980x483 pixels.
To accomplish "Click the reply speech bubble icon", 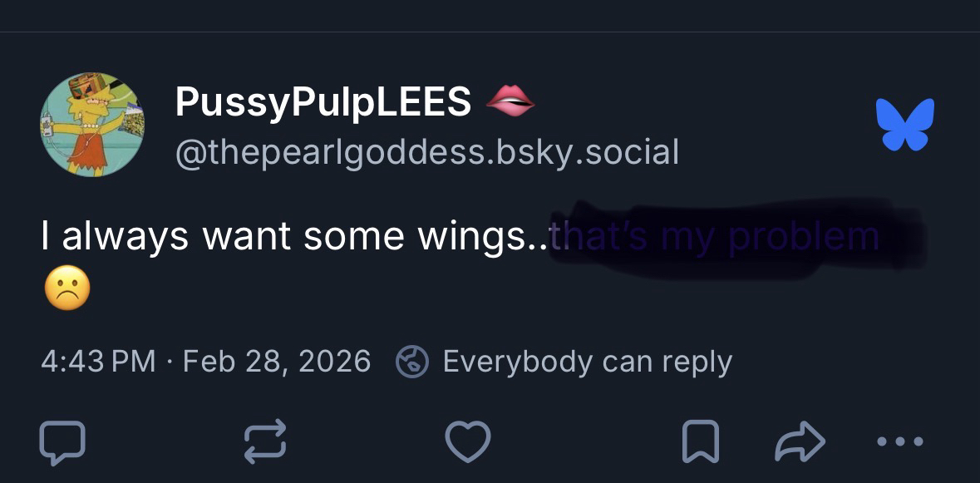I will point(62,441).
